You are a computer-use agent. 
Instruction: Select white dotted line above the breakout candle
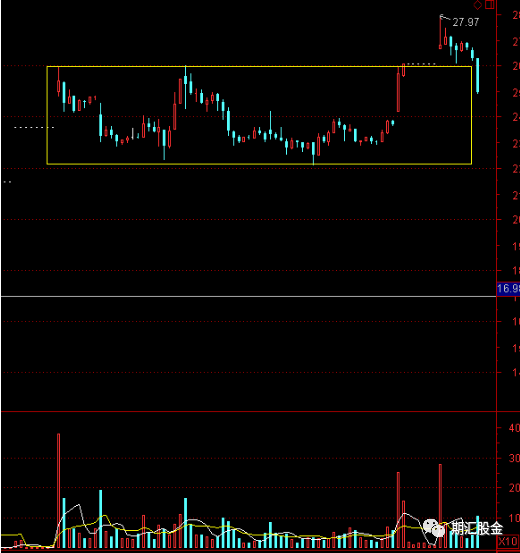pyautogui.click(x=421, y=64)
